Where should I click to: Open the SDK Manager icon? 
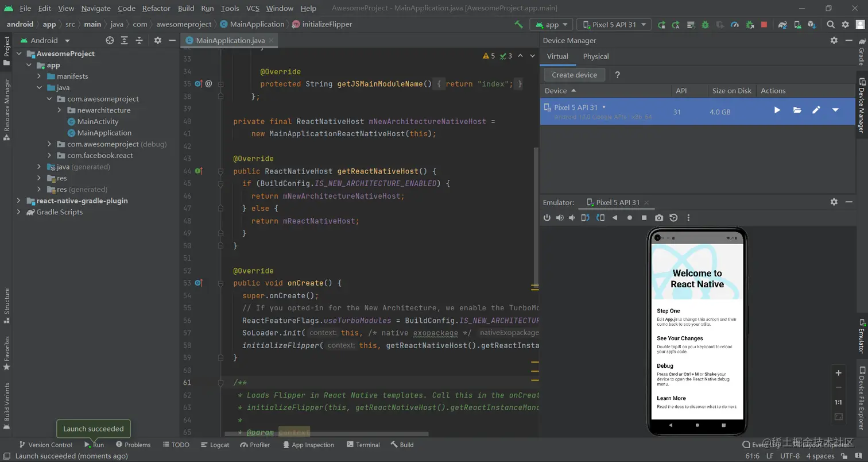(x=812, y=25)
